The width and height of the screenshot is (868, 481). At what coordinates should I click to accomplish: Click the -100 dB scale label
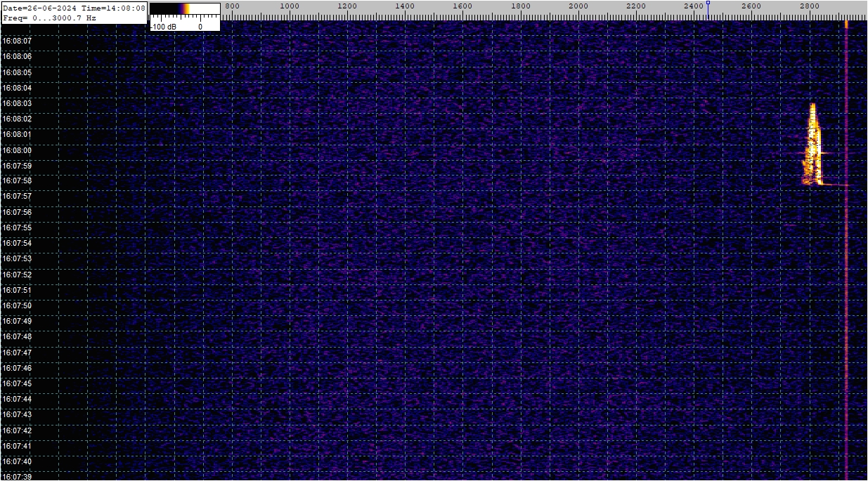coord(164,26)
